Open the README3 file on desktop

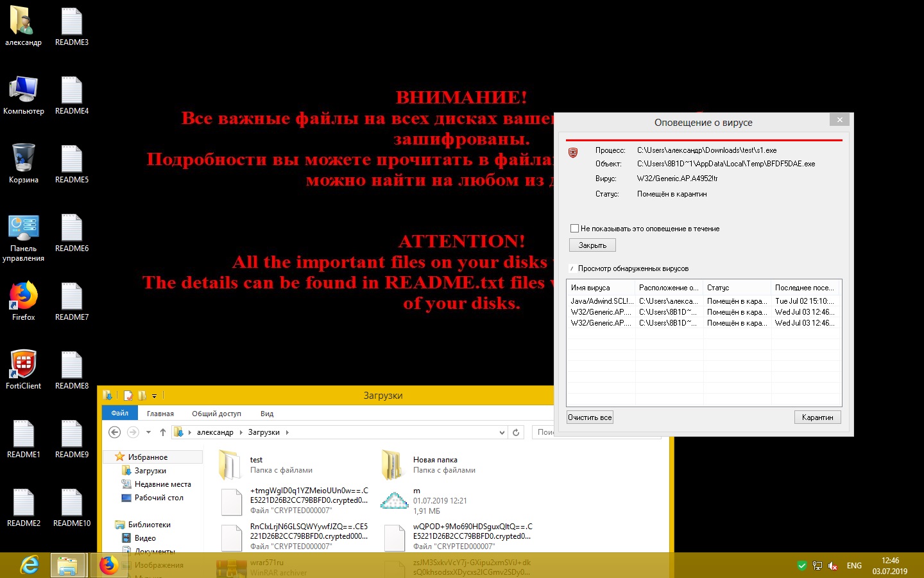72,22
